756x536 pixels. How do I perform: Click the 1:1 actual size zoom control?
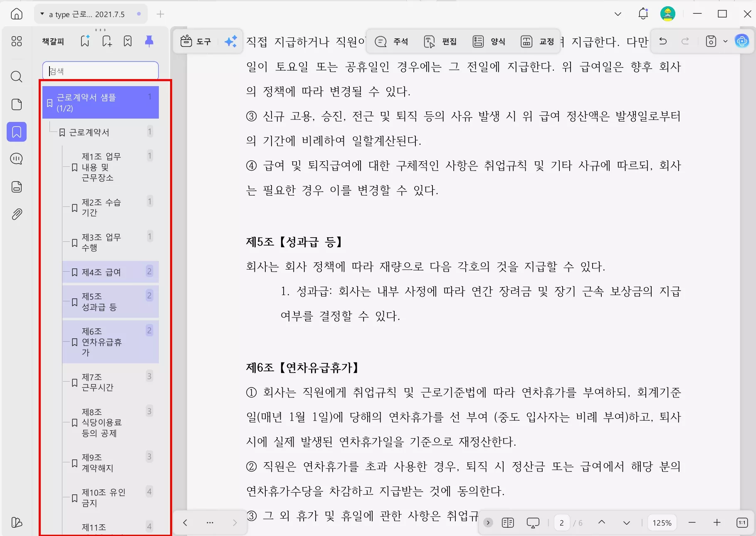tap(743, 522)
